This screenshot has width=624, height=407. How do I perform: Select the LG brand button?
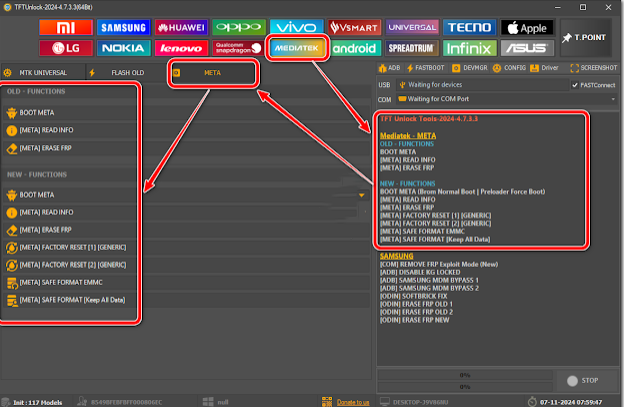click(x=66, y=48)
